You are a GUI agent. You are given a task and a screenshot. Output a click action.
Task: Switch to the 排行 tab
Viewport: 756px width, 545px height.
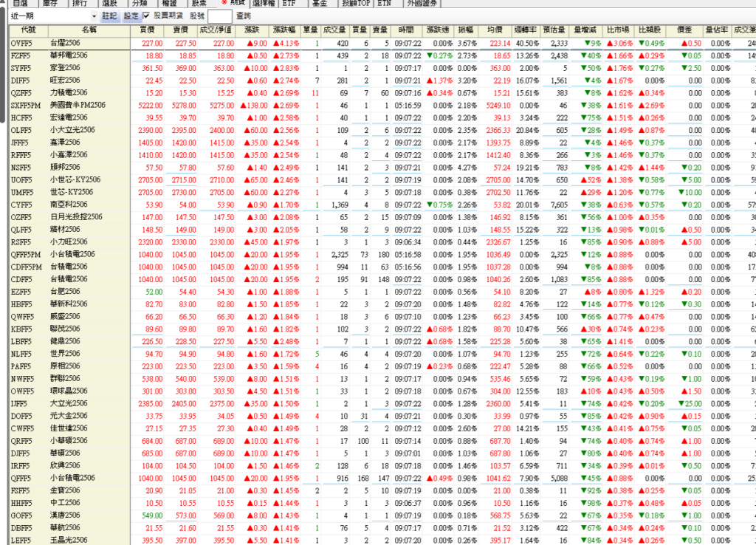coord(80,3)
